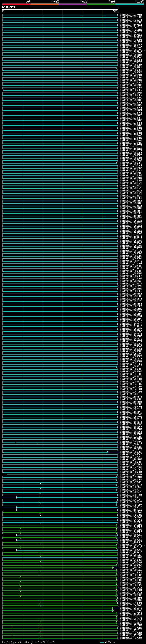The width and height of the screenshot is (146, 644).
Task: Choose hit UniRef100_Q9AVP3
Action: click(131, 482)
